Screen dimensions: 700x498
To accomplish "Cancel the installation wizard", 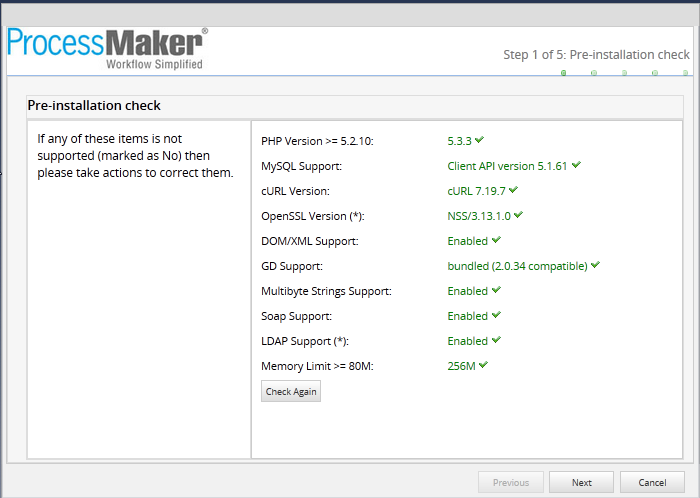I will coord(652,482).
